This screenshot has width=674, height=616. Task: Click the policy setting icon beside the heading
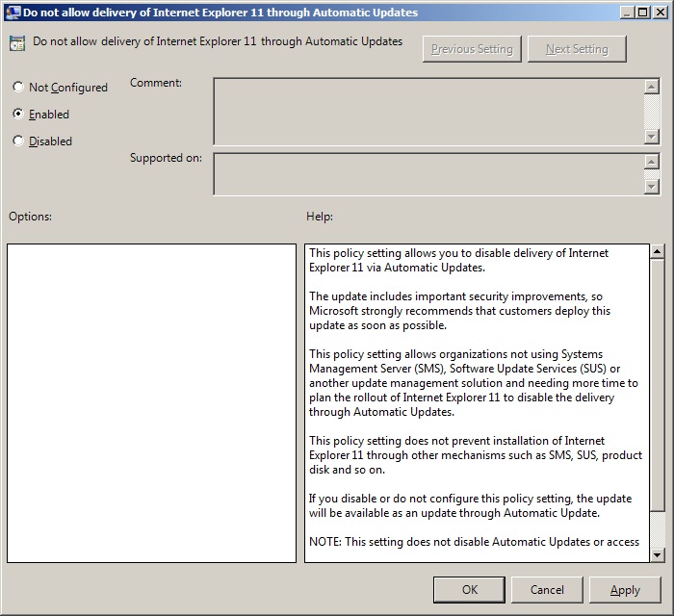[17, 43]
